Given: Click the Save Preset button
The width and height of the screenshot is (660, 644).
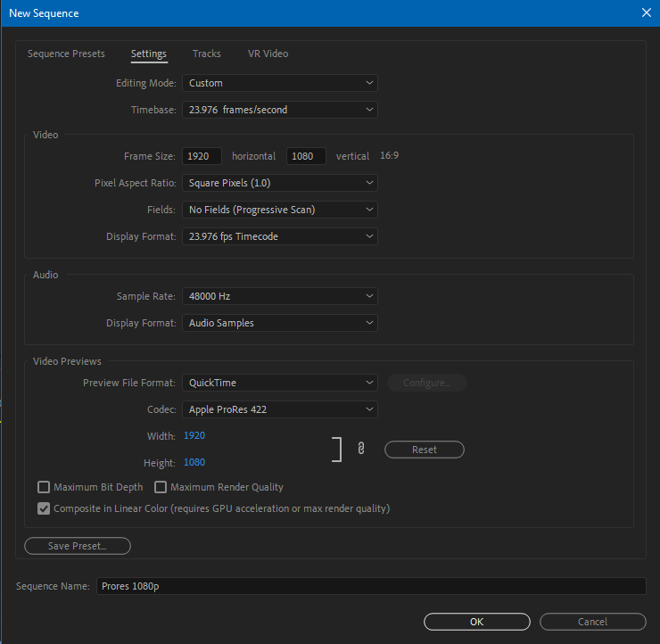Looking at the screenshot, I should tap(78, 546).
